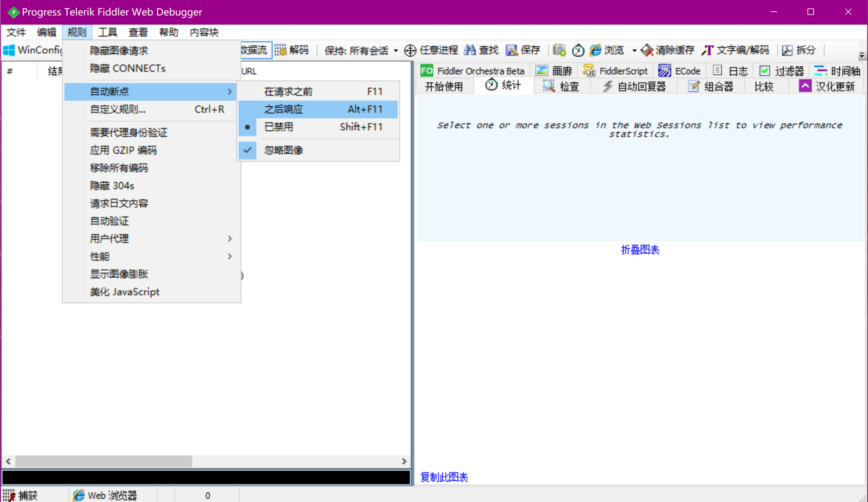Open the Edit menu (编辑)

46,32
